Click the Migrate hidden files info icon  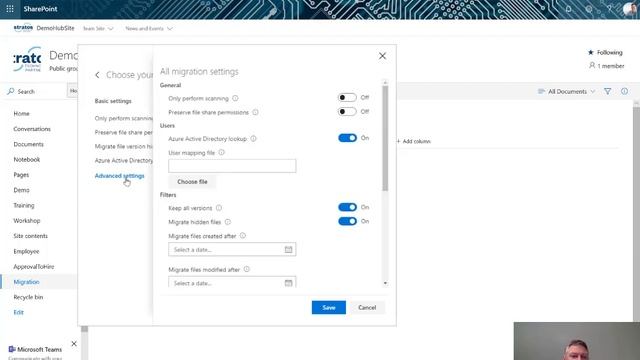point(228,222)
